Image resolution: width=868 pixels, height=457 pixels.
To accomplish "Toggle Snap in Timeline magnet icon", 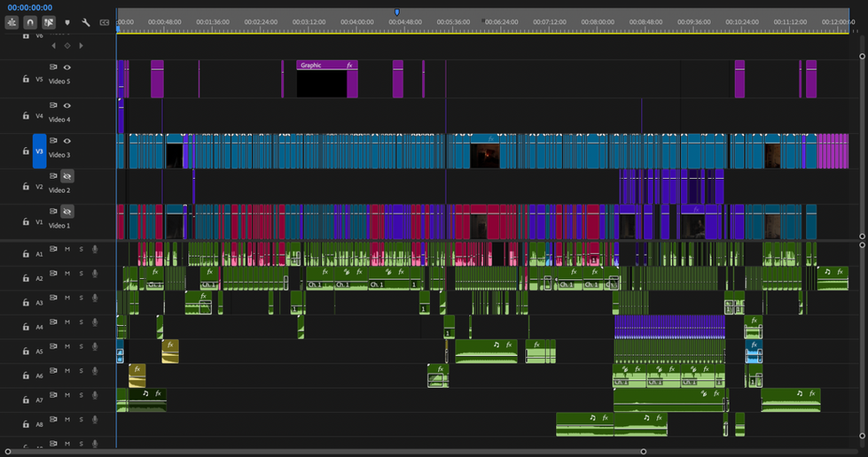I will (30, 22).
